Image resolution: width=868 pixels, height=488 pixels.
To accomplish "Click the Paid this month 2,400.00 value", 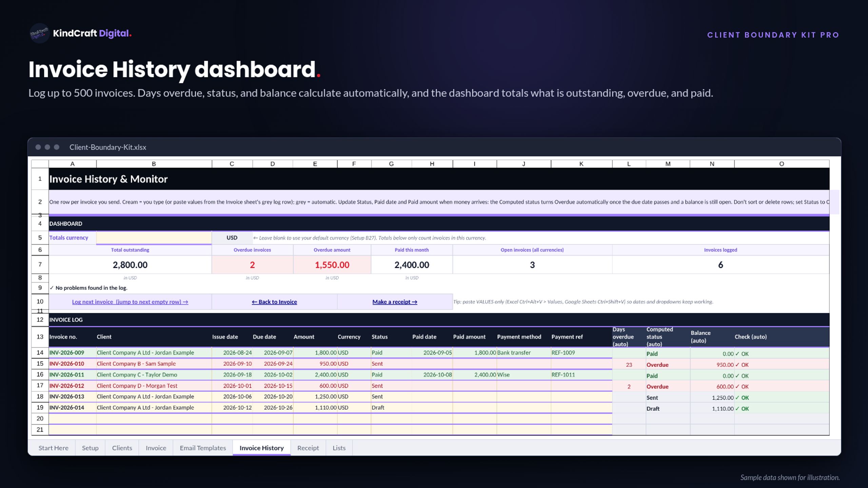I will coord(412,265).
